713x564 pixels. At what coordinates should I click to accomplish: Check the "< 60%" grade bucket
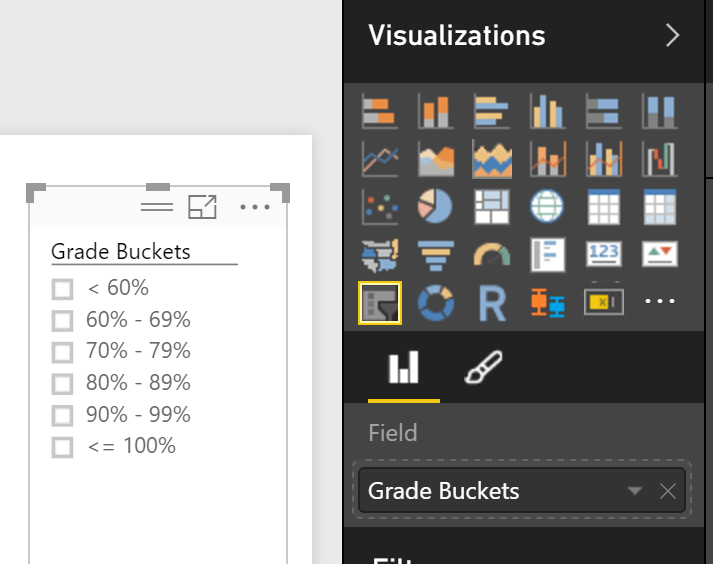click(x=63, y=289)
